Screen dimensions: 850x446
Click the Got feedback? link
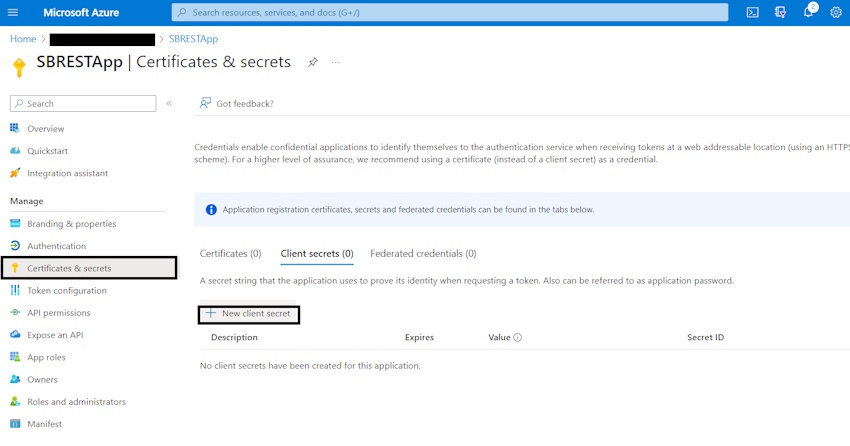point(237,103)
